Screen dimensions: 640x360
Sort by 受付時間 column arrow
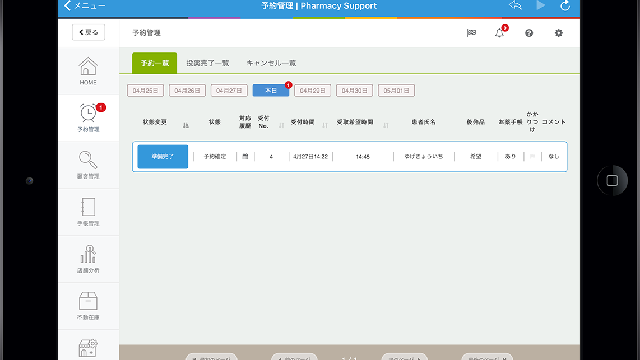coord(325,126)
